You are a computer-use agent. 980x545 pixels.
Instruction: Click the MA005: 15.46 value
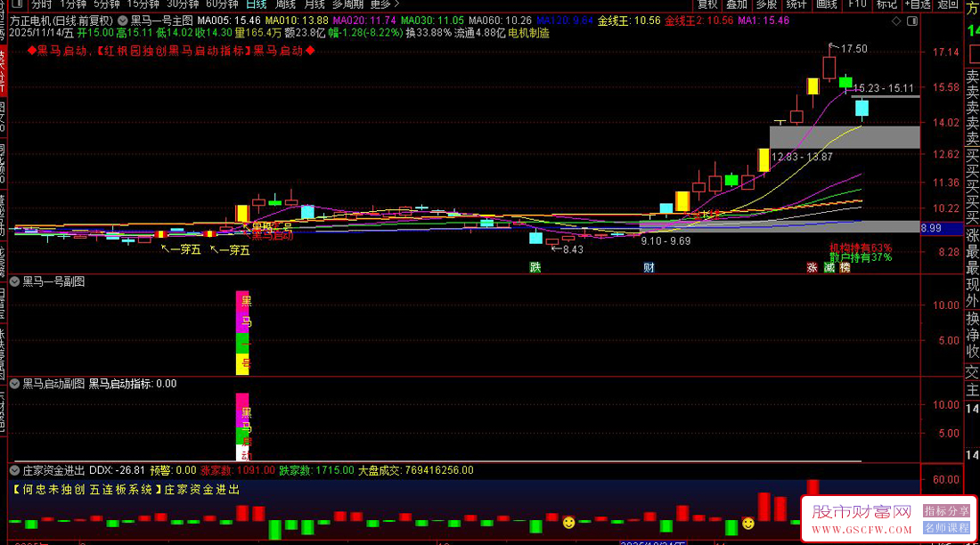[x=229, y=20]
